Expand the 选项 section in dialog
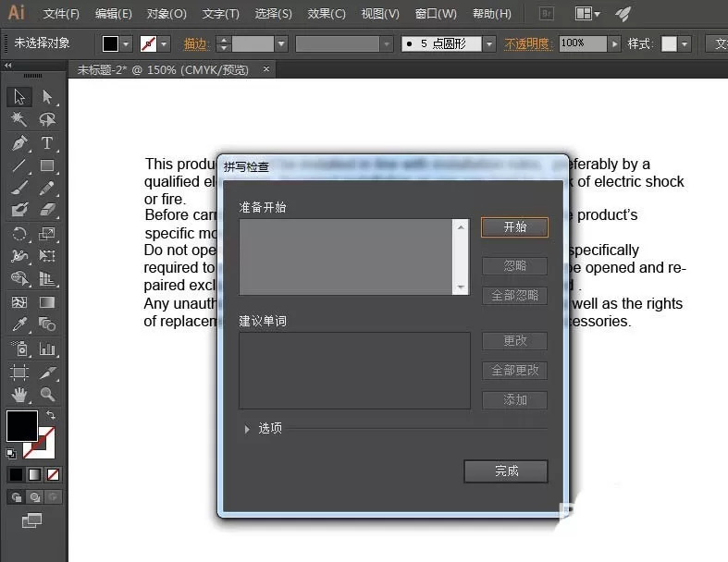The width and height of the screenshot is (728, 562). 247,429
